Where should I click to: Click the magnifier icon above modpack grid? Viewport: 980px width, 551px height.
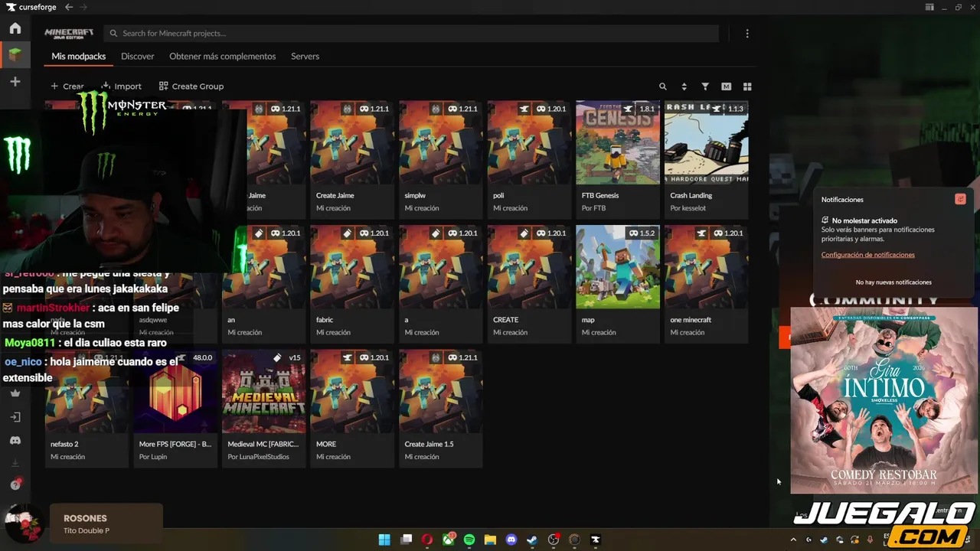point(663,86)
